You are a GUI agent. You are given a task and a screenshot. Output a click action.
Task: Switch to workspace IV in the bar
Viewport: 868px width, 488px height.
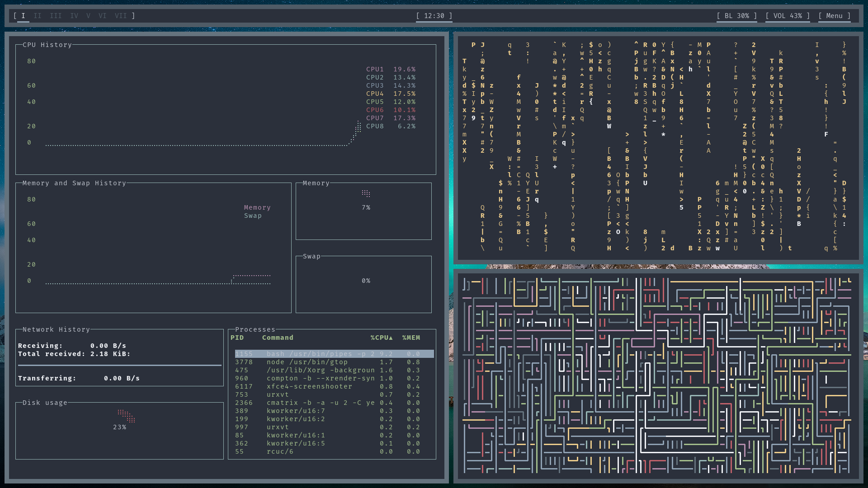tap(74, 16)
